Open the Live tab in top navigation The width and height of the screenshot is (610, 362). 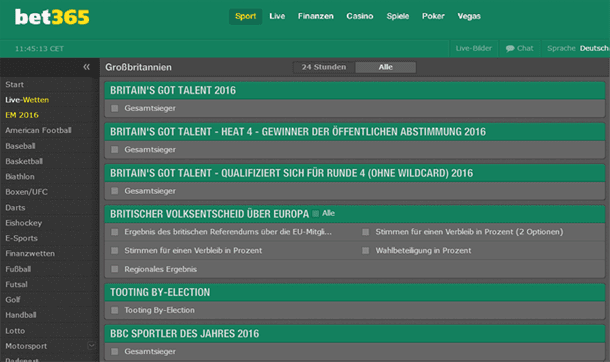coord(277,16)
